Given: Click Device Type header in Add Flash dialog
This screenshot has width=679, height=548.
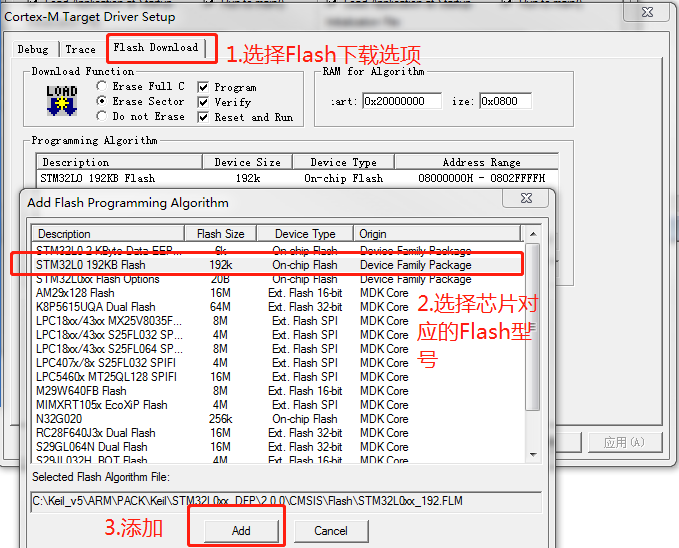Looking at the screenshot, I should [x=305, y=234].
